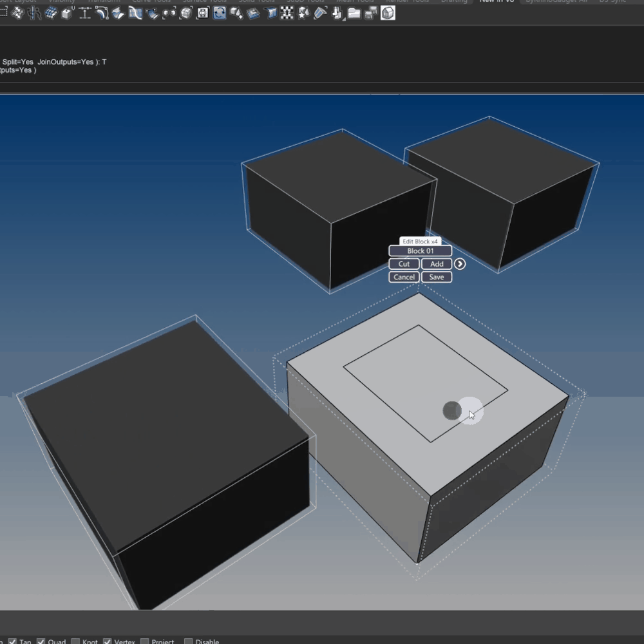Click the dimension tool icon
Screen dimensions: 644x644
pyautogui.click(x=84, y=13)
